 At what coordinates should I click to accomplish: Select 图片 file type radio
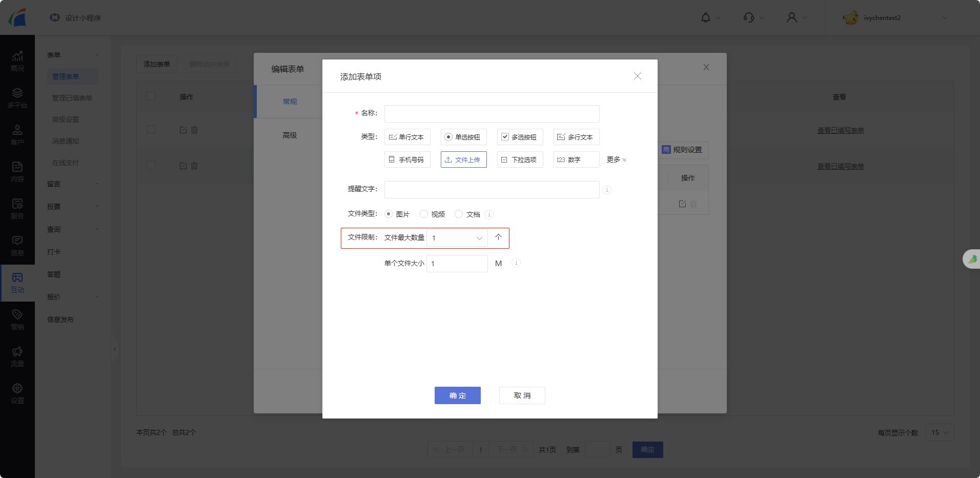[x=389, y=214]
